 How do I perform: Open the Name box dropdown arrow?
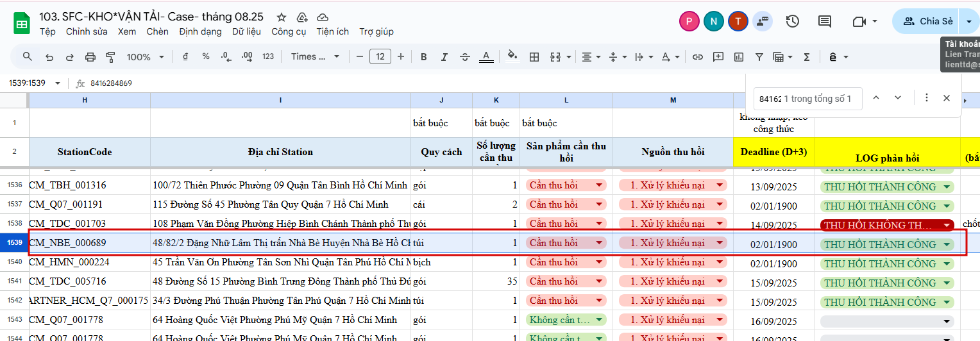(58, 83)
